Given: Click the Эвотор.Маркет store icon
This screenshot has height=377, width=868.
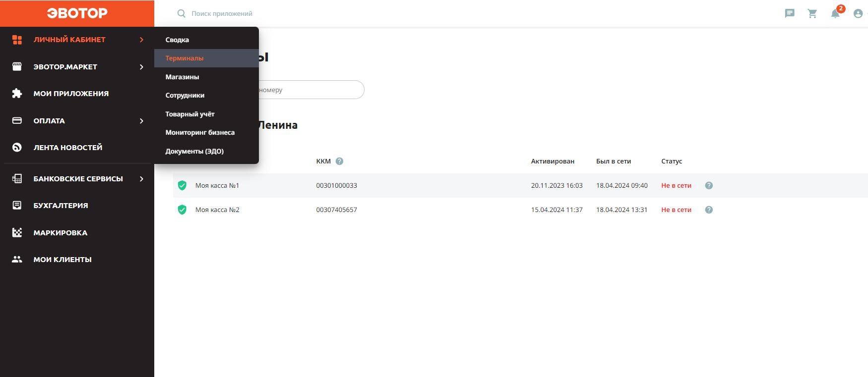Looking at the screenshot, I should [x=17, y=66].
